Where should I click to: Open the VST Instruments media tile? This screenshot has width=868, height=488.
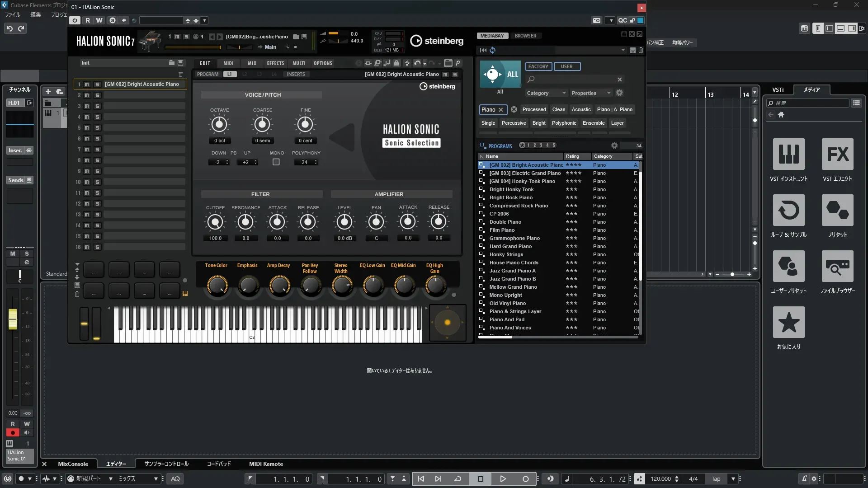[788, 155]
